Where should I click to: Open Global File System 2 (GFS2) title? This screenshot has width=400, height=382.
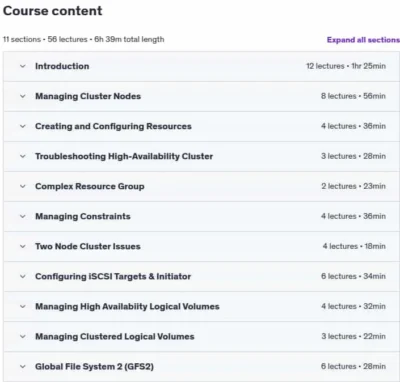(94, 366)
